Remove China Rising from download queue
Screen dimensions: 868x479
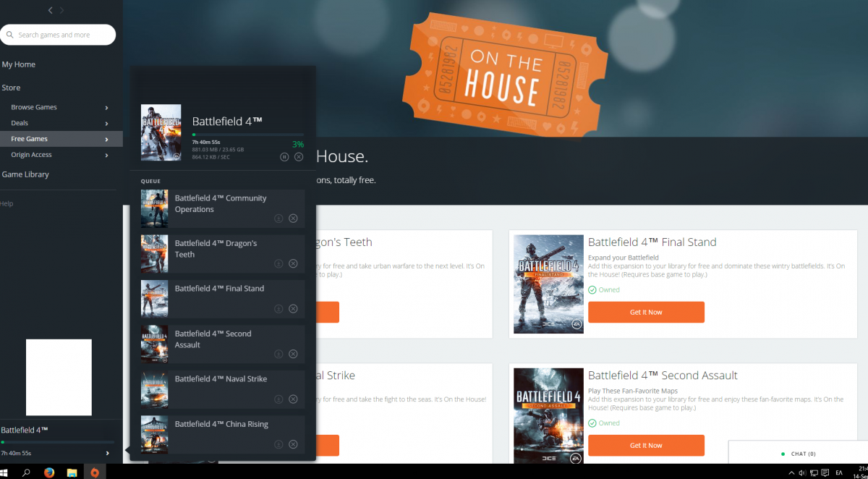click(293, 444)
